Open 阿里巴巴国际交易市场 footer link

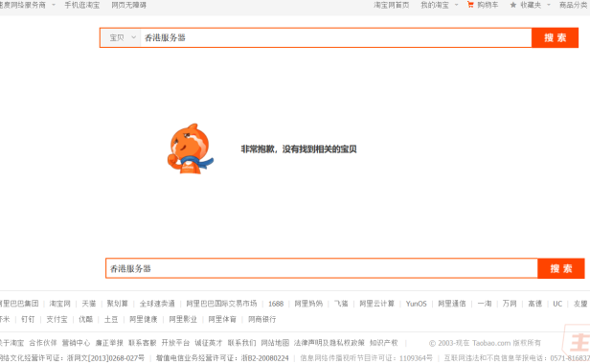click(x=221, y=304)
